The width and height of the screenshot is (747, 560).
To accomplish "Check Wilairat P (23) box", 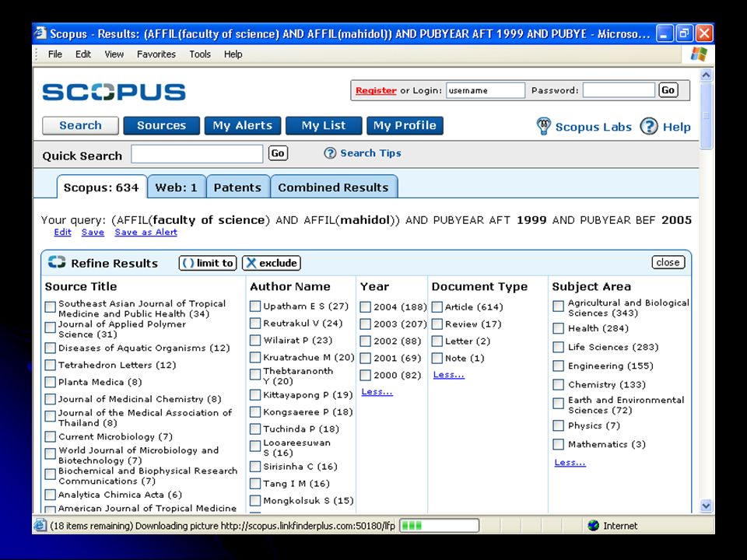I will [x=255, y=340].
